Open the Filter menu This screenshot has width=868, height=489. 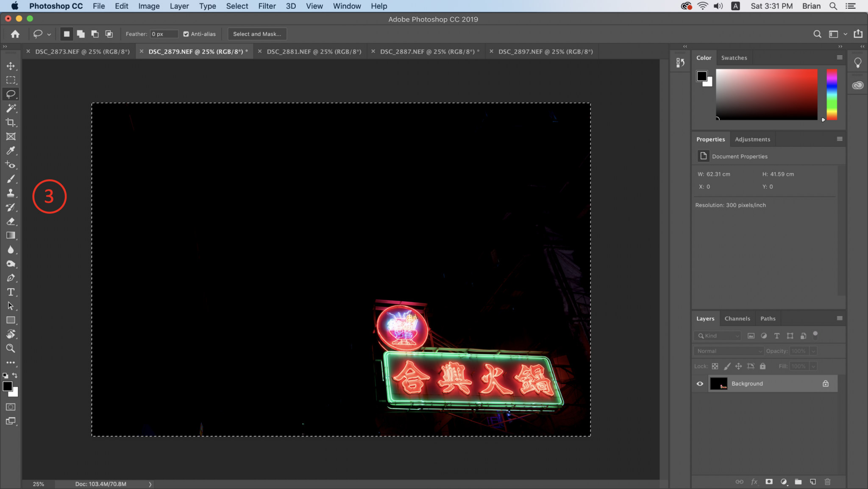[x=267, y=6]
